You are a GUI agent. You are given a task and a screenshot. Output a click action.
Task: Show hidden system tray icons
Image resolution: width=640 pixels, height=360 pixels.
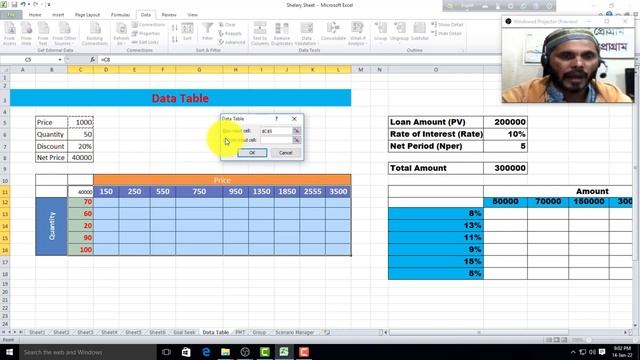click(573, 352)
